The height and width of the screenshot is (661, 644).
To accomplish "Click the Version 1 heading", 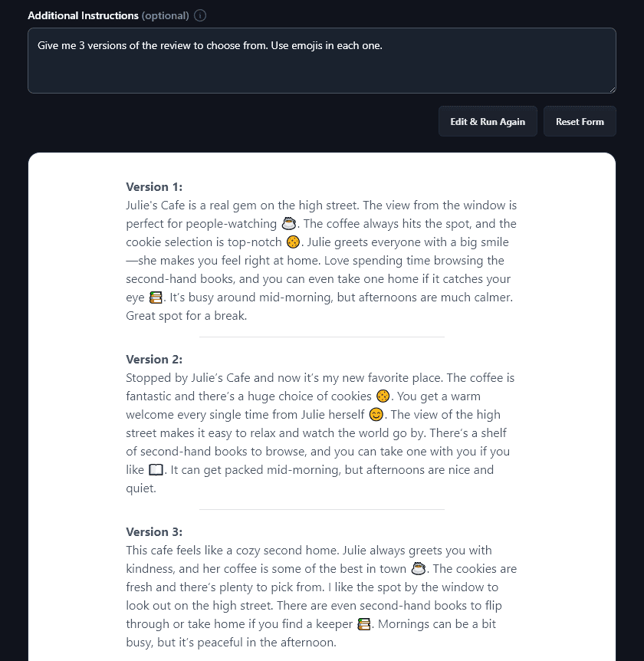I will 153,186.
